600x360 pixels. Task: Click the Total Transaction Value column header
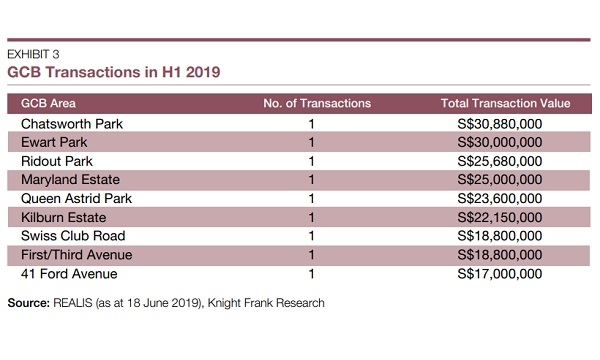click(505, 103)
